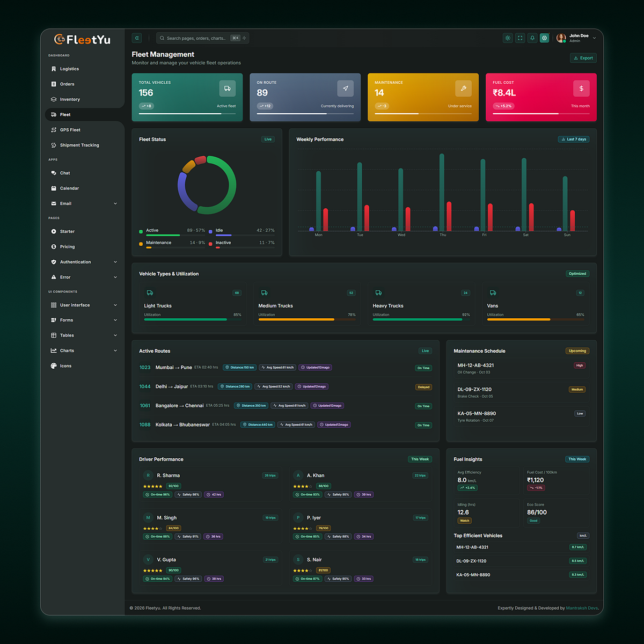
Task: Click route 1088 Kolkata to Bhubaneswar
Action: click(x=286, y=425)
